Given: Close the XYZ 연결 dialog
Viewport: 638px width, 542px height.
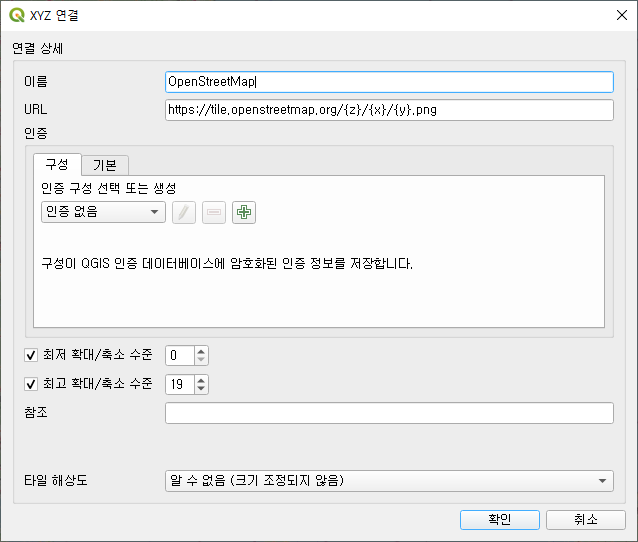Looking at the screenshot, I should (622, 15).
